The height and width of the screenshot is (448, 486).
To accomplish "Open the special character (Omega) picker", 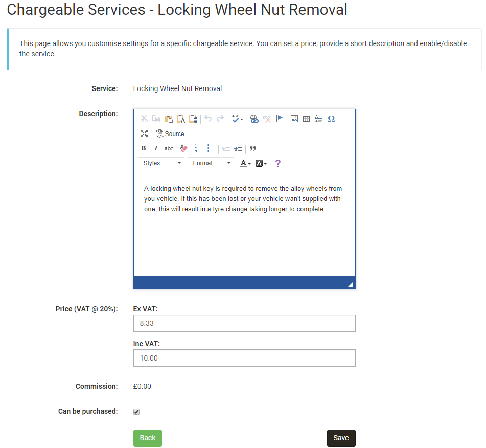I will click(x=331, y=119).
